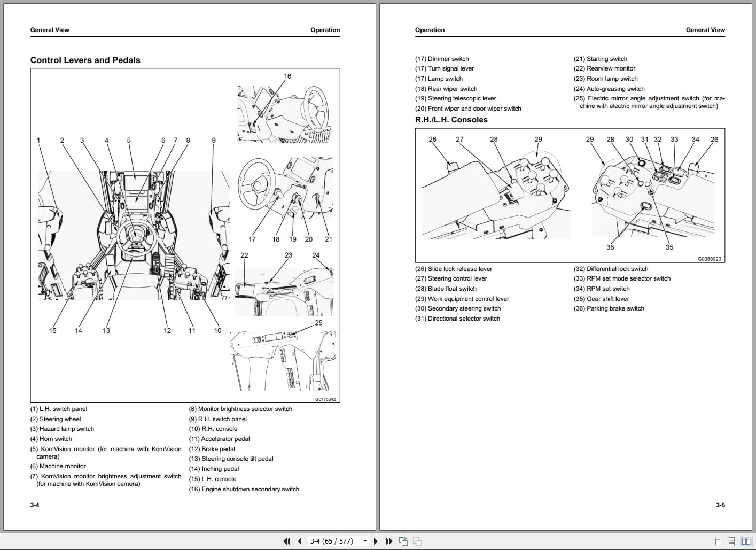Click '(34) RPM set switch' legend text

pyautogui.click(x=602, y=289)
